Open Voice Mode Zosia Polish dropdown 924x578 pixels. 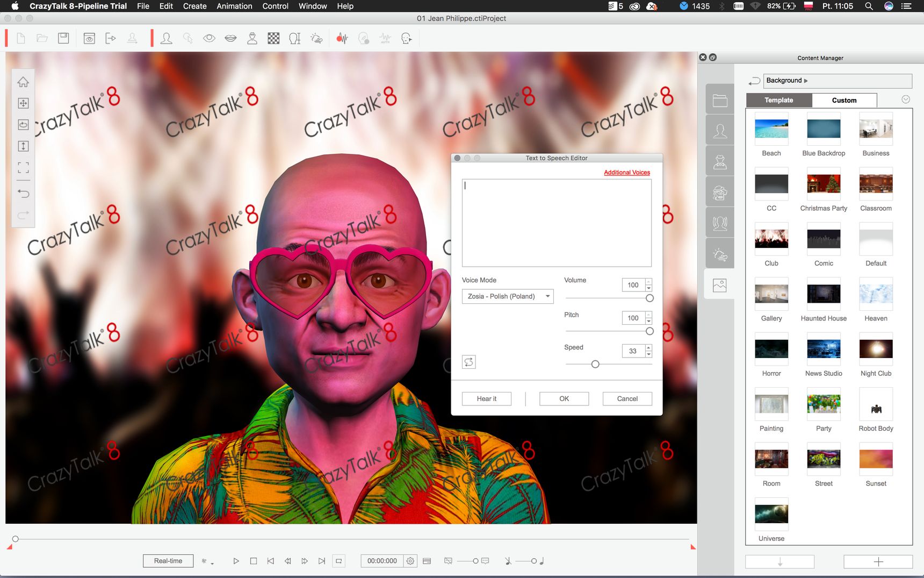508,296
